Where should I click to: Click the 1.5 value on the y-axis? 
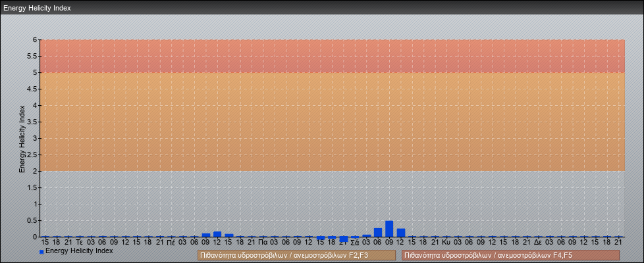coord(32,187)
